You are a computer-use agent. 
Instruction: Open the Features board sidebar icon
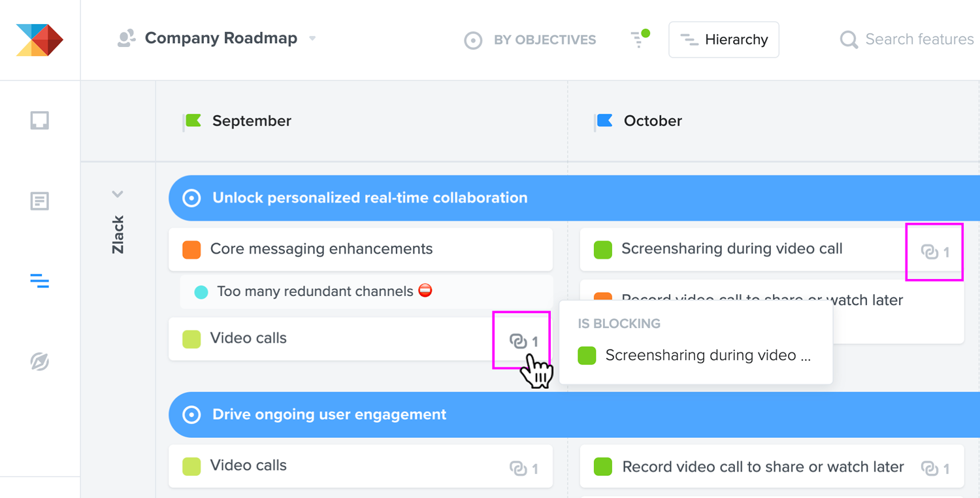pos(40,201)
